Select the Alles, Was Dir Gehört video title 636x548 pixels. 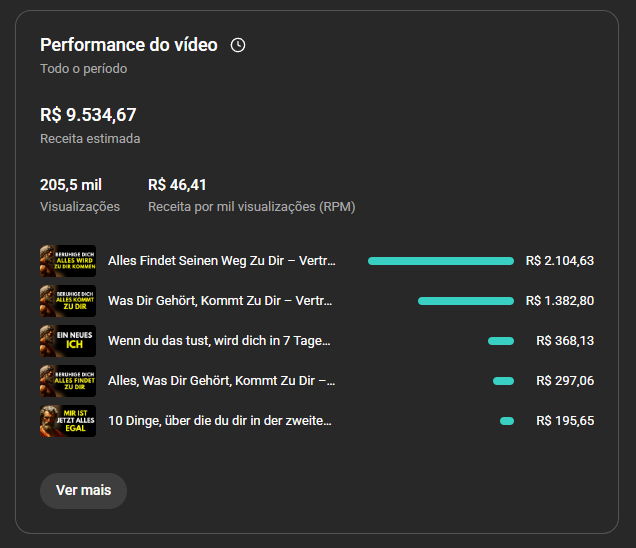point(222,381)
